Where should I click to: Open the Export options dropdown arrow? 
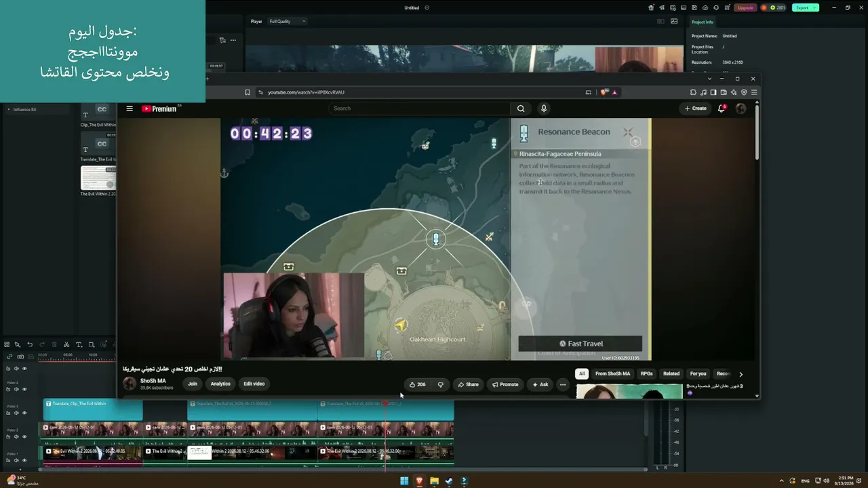point(814,7)
